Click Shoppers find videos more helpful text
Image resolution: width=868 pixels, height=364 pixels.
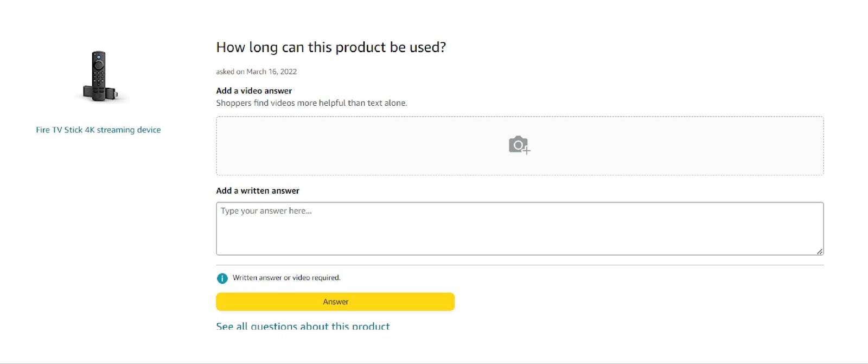pyautogui.click(x=311, y=103)
